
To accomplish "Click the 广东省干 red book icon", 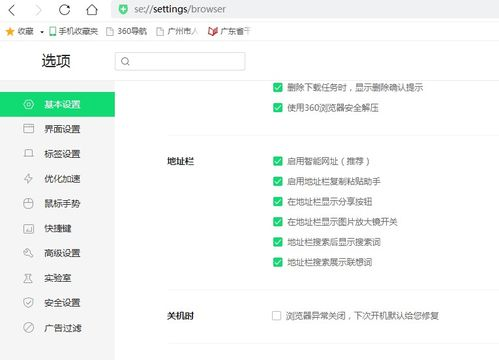I will coord(213,31).
